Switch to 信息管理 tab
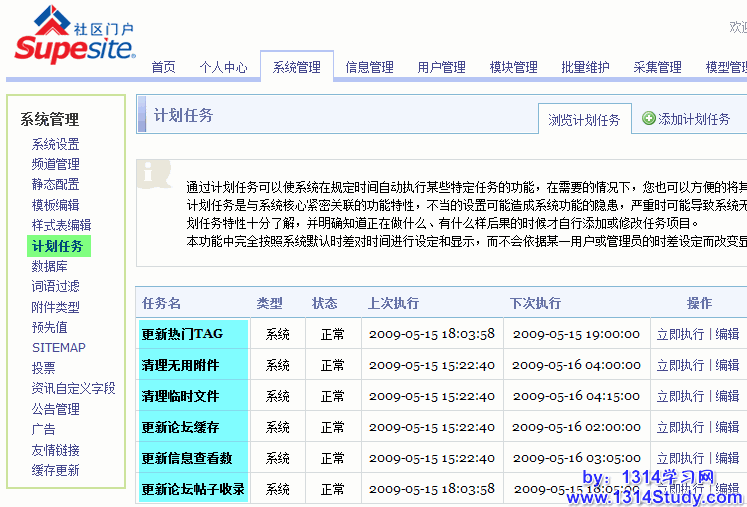The image size is (747, 507). 369,67
